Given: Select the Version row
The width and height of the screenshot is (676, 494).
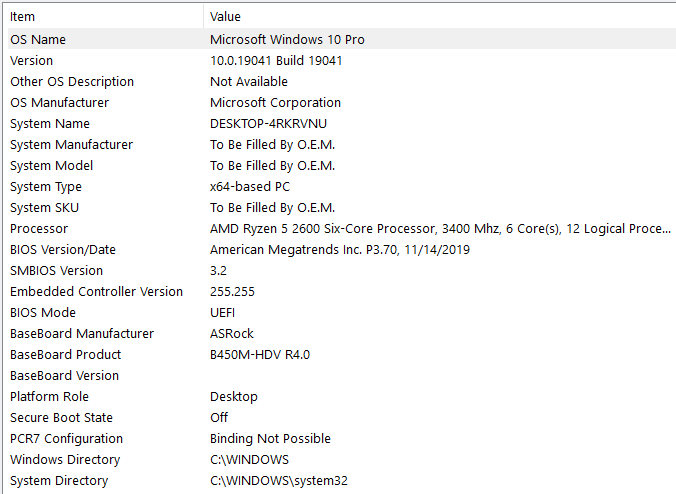Looking at the screenshot, I should [32, 61].
